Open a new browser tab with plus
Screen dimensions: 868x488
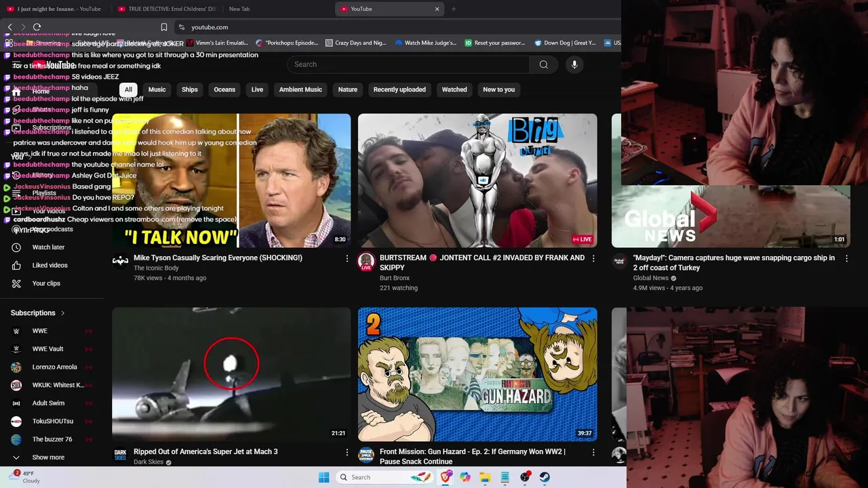coord(454,9)
